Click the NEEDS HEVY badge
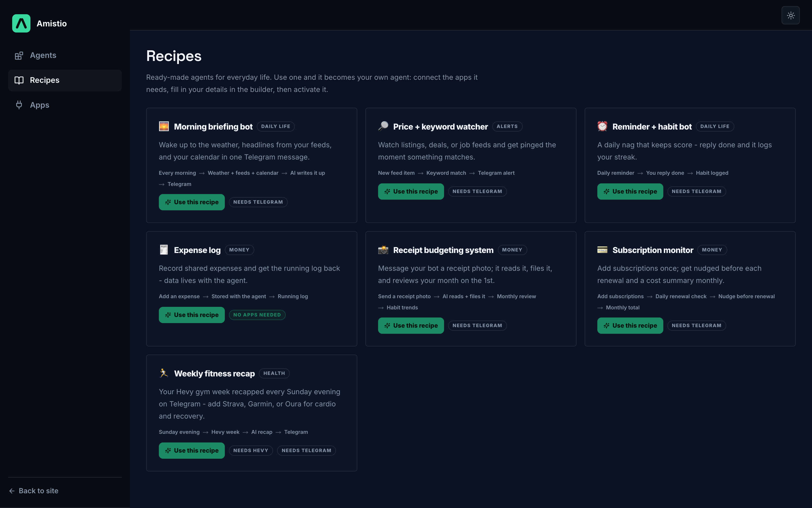 click(251, 451)
